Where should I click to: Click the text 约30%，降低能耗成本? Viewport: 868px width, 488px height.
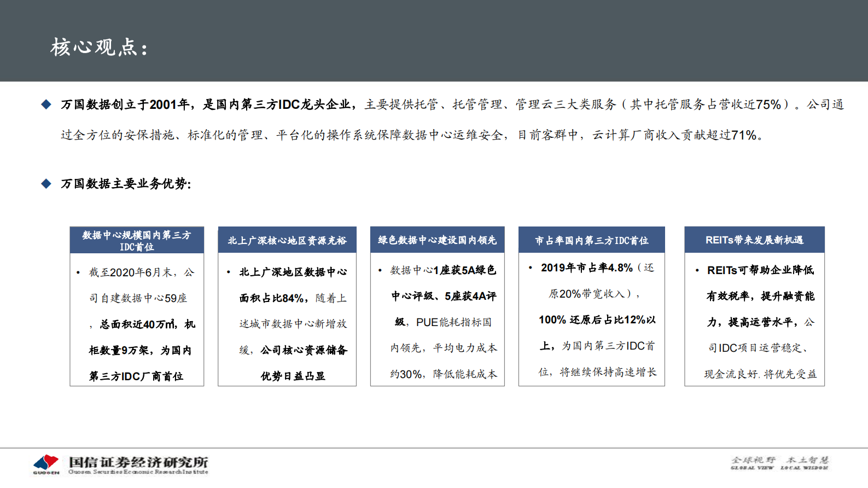[444, 374]
